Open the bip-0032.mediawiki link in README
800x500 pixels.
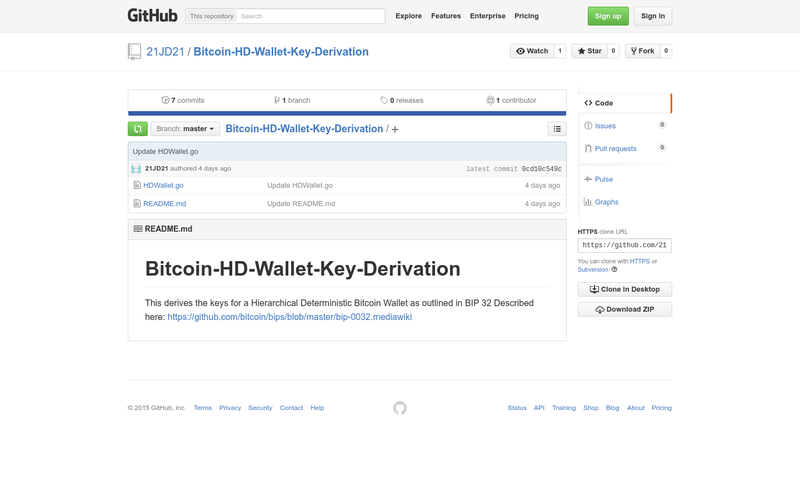290,317
